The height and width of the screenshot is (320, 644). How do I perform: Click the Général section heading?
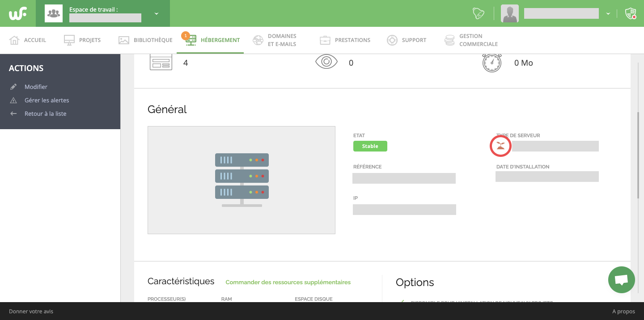click(x=167, y=109)
